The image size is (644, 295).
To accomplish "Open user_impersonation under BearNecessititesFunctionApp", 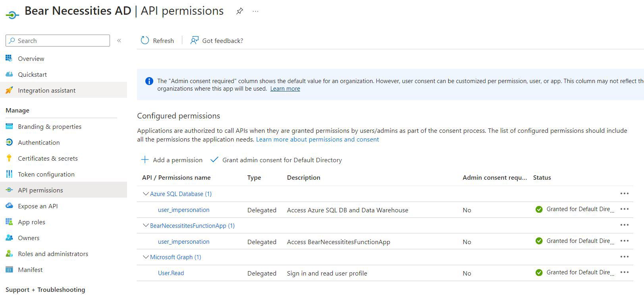I will (183, 242).
